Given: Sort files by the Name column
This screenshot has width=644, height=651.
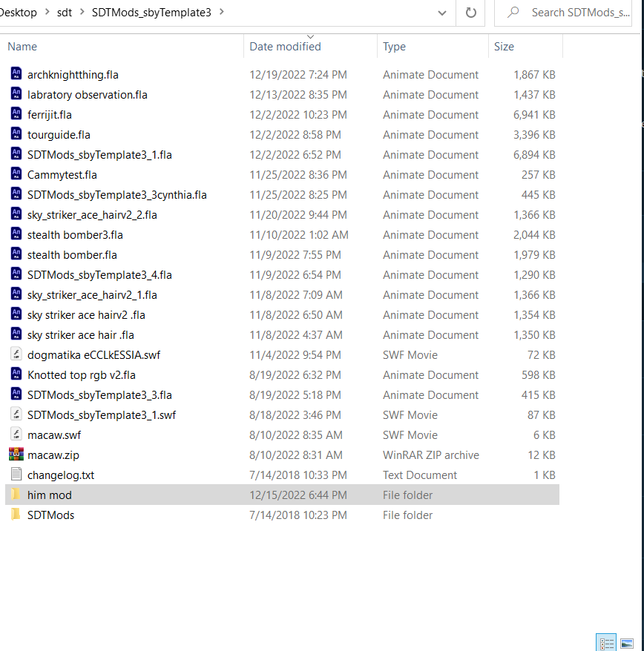Looking at the screenshot, I should pyautogui.click(x=22, y=47).
